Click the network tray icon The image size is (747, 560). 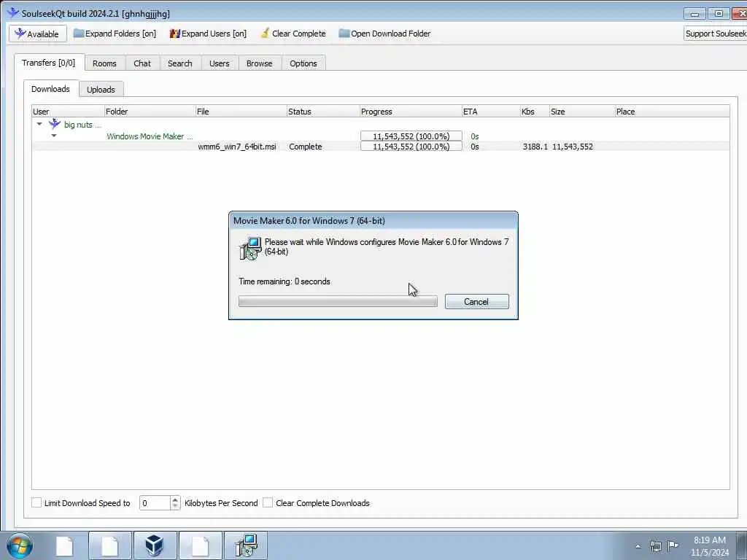point(656,546)
